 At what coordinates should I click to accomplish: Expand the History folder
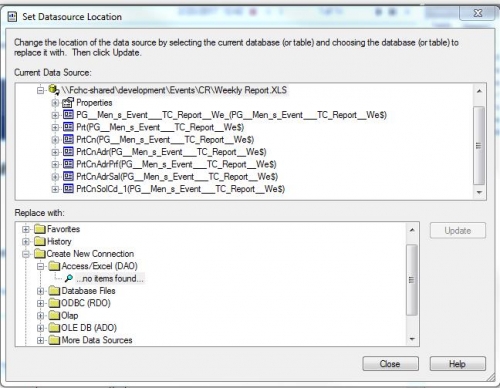coord(26,242)
